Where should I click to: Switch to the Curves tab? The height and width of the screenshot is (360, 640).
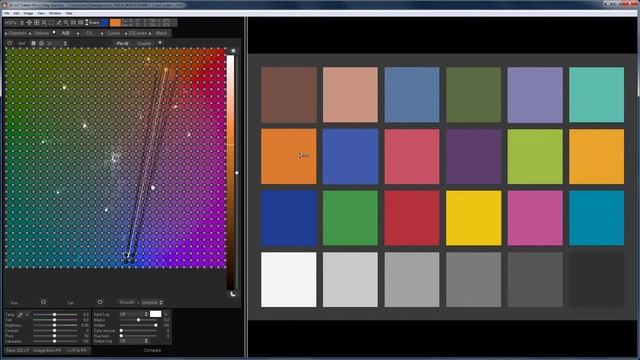(x=113, y=33)
